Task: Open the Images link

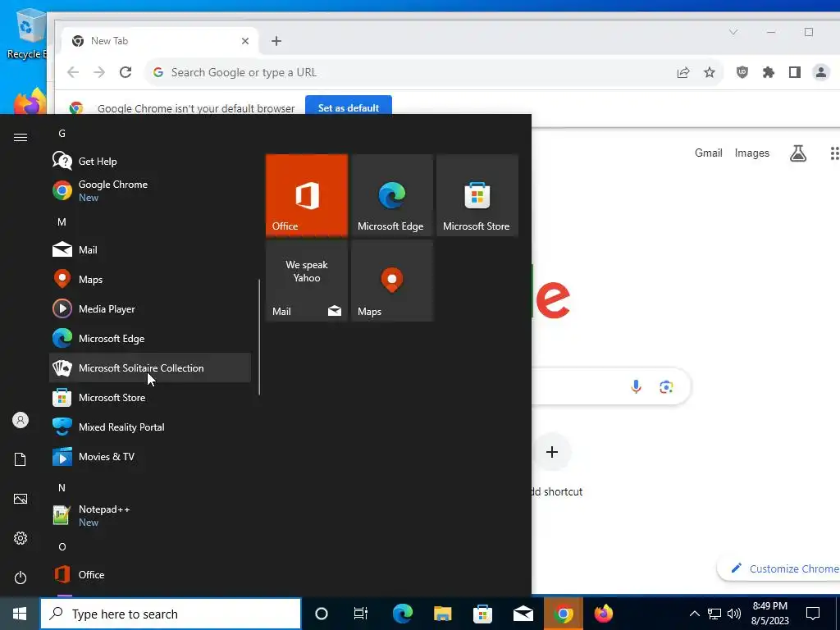Action: click(751, 153)
